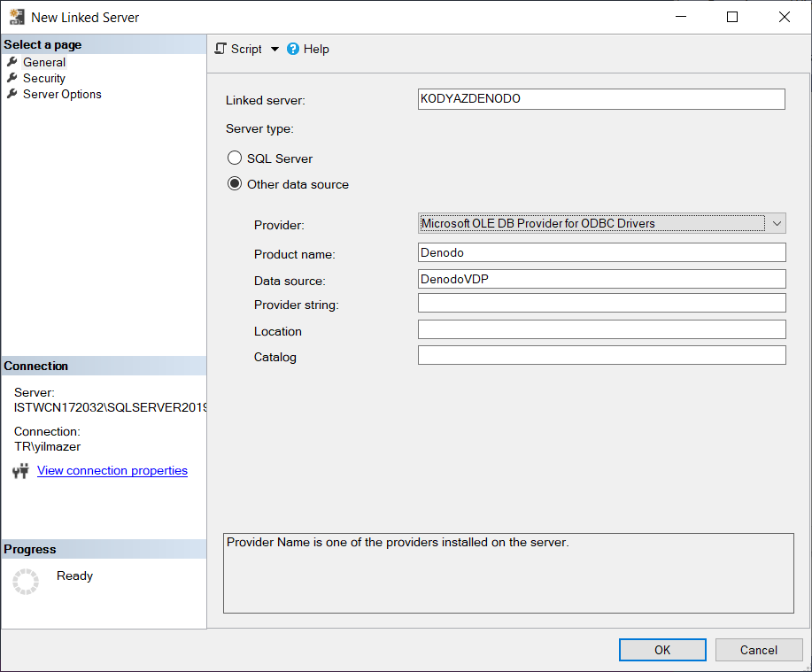Select the SQL Server radio button
The height and width of the screenshot is (672, 812).
coord(235,158)
